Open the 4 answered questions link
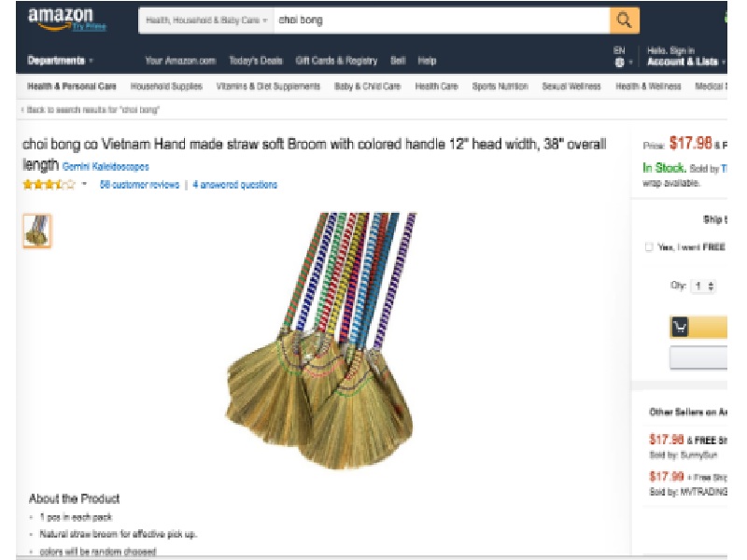This screenshot has height=560, width=747. pos(235,185)
